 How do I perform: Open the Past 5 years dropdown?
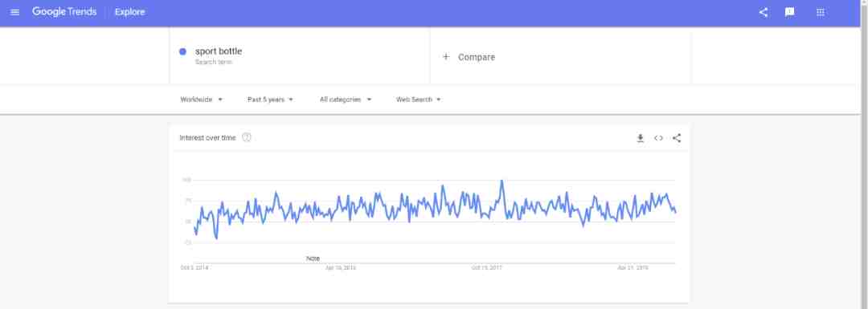(270, 100)
